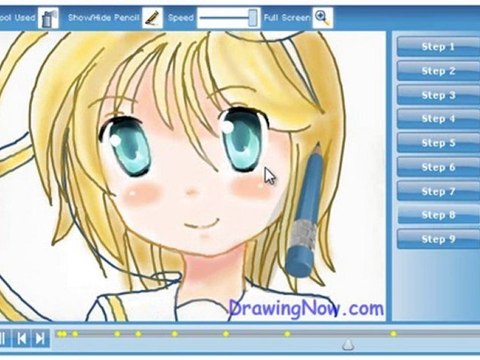Toggle the Show/Hide Pencil icon
This screenshot has width=480, height=360.
[152, 18]
